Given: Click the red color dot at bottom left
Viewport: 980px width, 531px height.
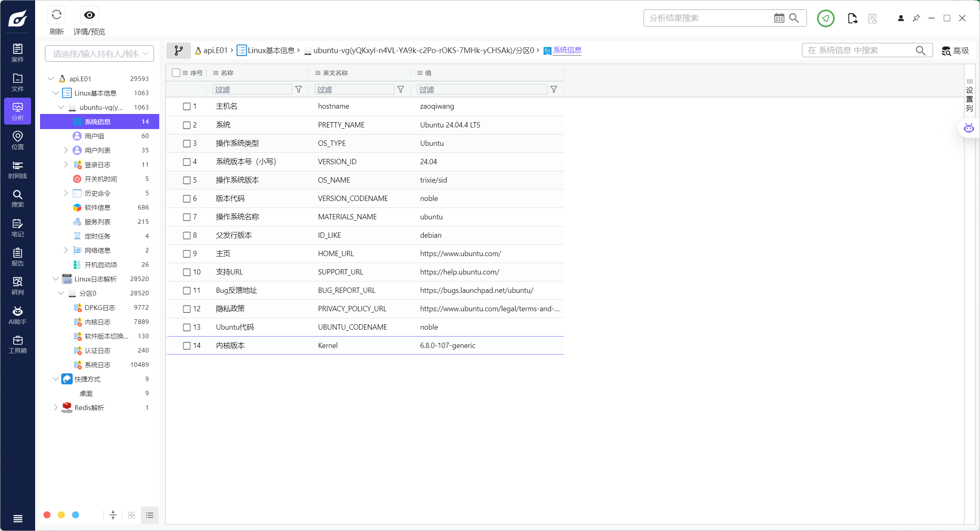Looking at the screenshot, I should [47, 515].
